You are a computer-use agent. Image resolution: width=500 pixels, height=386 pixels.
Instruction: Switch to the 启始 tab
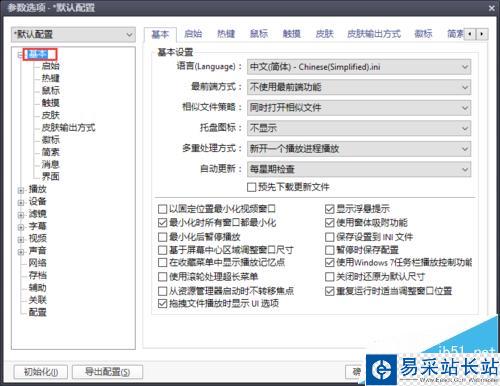pyautogui.click(x=193, y=34)
